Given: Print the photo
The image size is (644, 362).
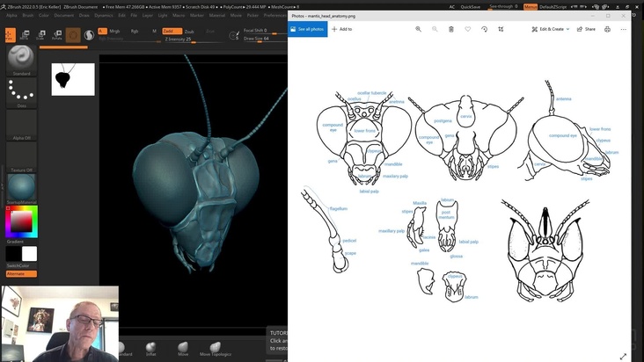Looking at the screenshot, I should tap(607, 29).
